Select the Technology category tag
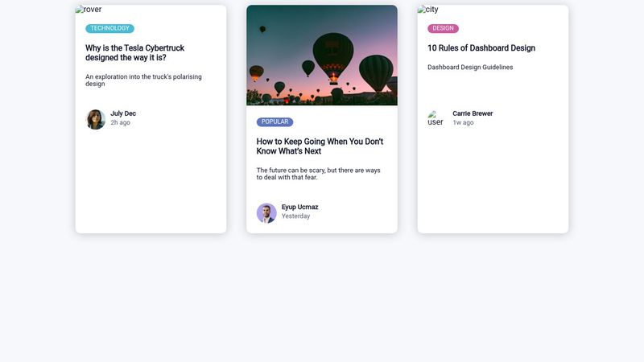This screenshot has width=644, height=362. pos(109,28)
